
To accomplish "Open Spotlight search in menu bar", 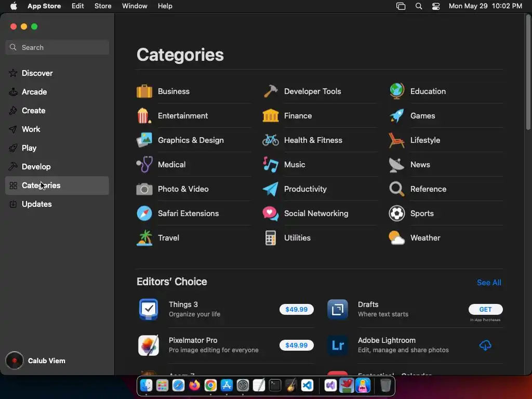I will coord(419,6).
